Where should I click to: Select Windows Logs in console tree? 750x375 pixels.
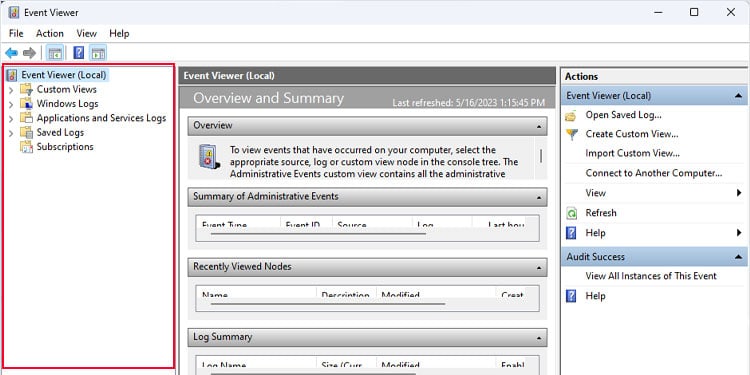67,104
